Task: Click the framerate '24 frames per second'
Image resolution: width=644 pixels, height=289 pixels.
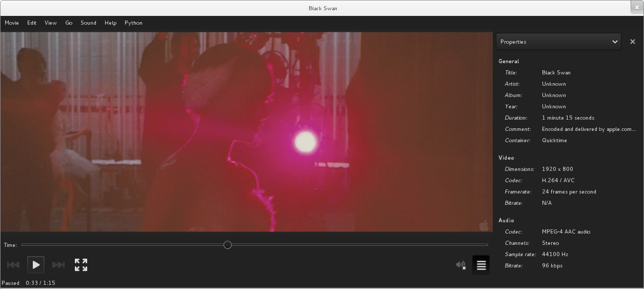Action: pos(569,191)
